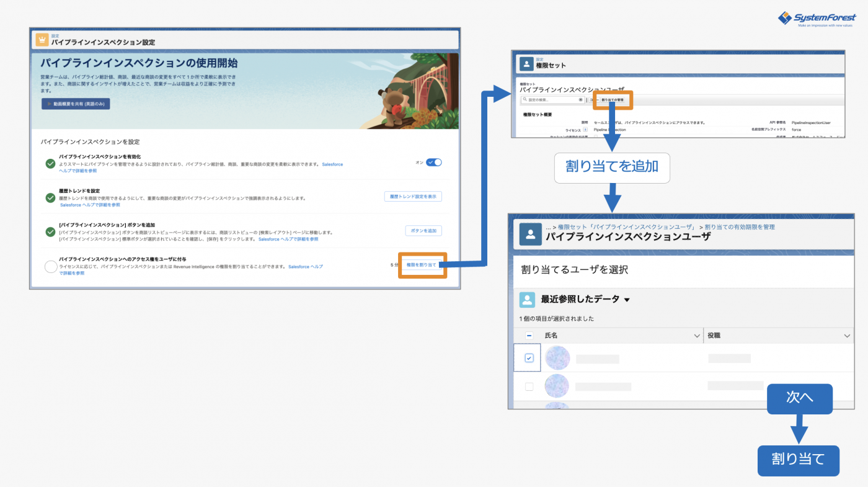
Task: Click the heading パイプラインインスペクションの使用開始
Action: coord(139,63)
